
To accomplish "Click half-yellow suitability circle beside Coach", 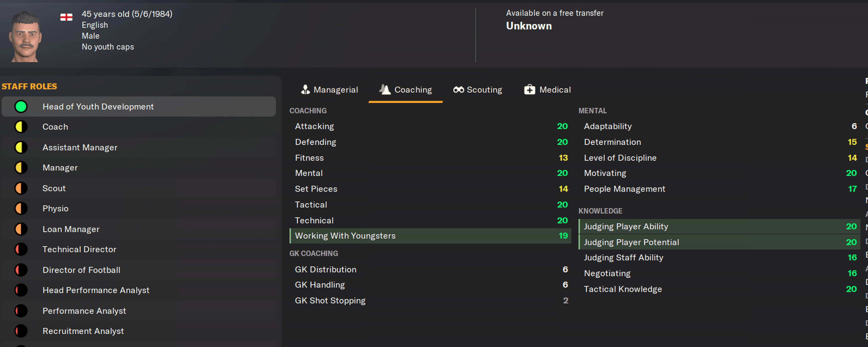I will pos(21,127).
